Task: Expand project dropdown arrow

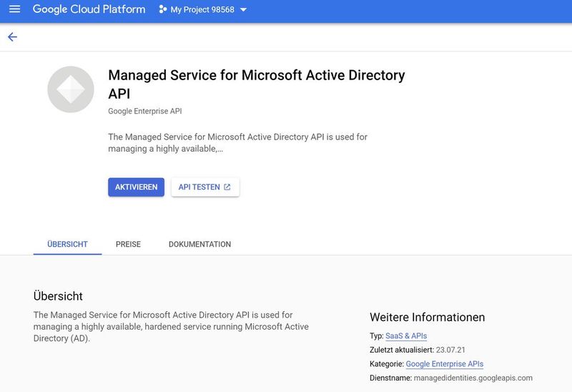Action: 243,10
